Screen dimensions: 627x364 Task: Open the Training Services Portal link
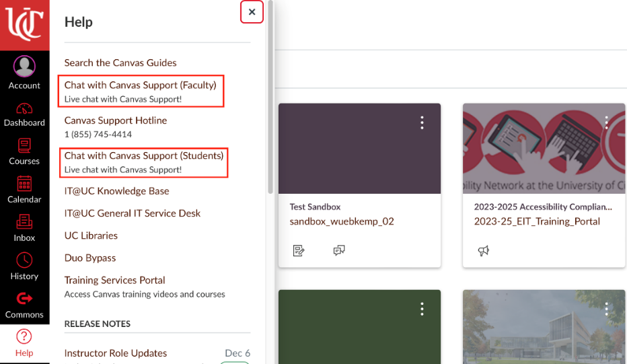click(x=114, y=280)
